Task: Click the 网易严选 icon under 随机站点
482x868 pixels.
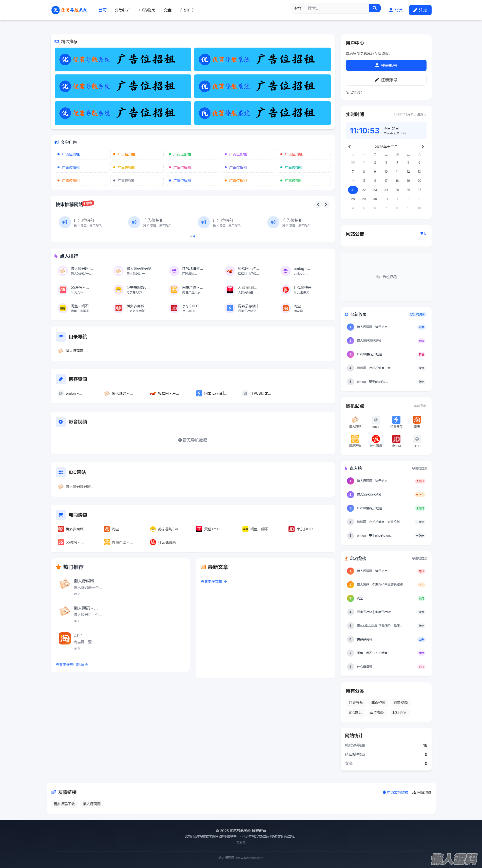Action: (x=355, y=439)
